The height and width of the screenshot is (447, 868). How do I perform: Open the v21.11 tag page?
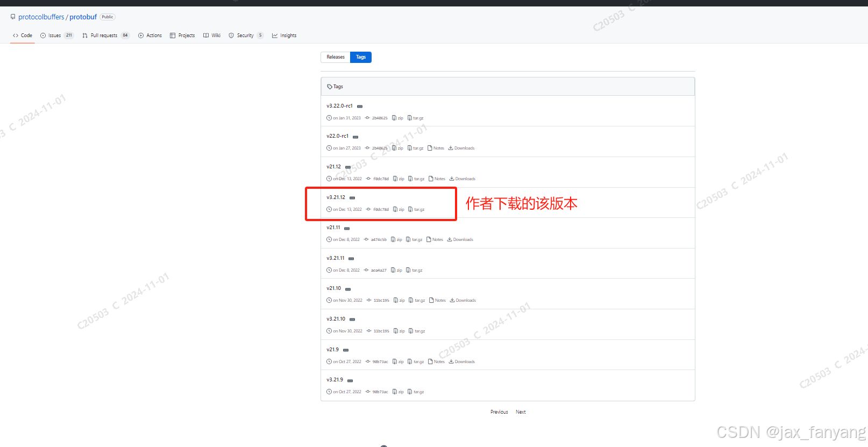pyautogui.click(x=333, y=228)
